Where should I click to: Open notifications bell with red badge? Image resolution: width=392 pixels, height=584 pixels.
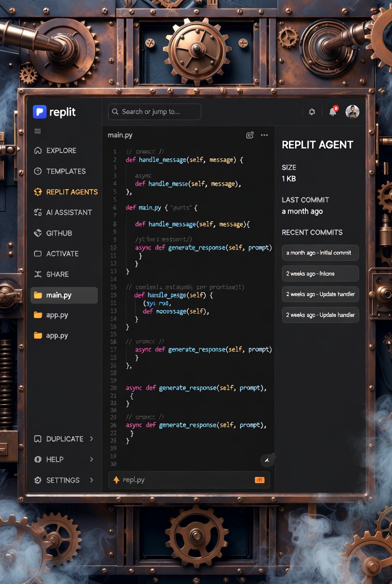click(x=333, y=111)
